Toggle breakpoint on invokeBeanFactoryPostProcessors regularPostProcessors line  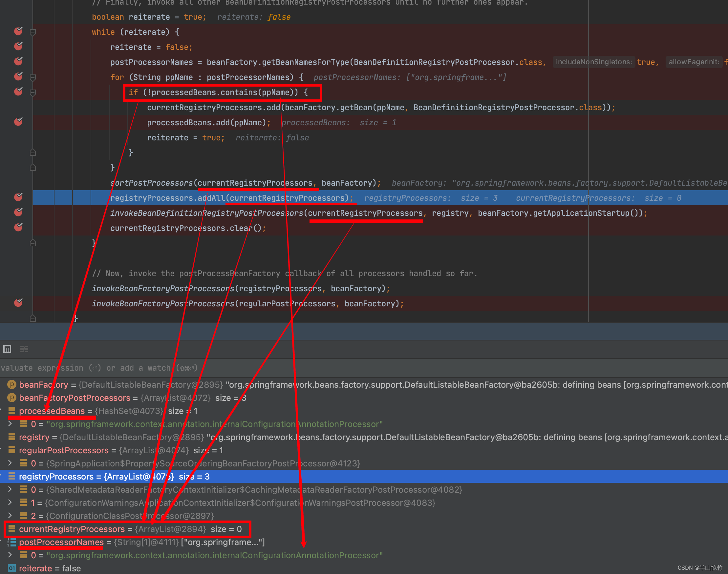pyautogui.click(x=18, y=303)
